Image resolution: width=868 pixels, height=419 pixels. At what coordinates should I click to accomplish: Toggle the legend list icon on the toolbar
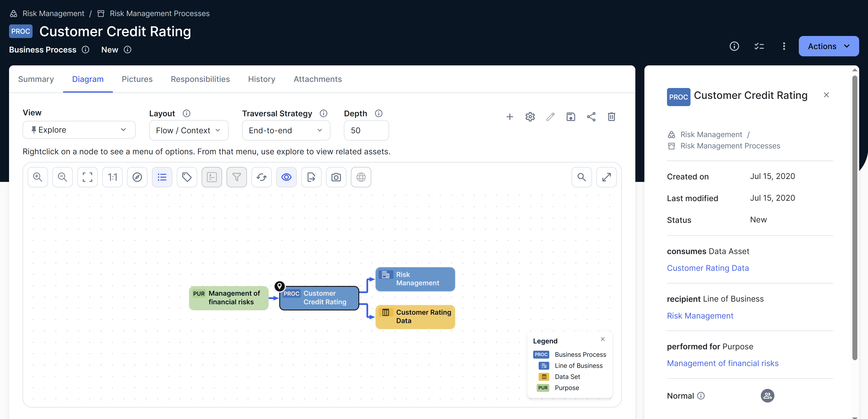(x=162, y=177)
